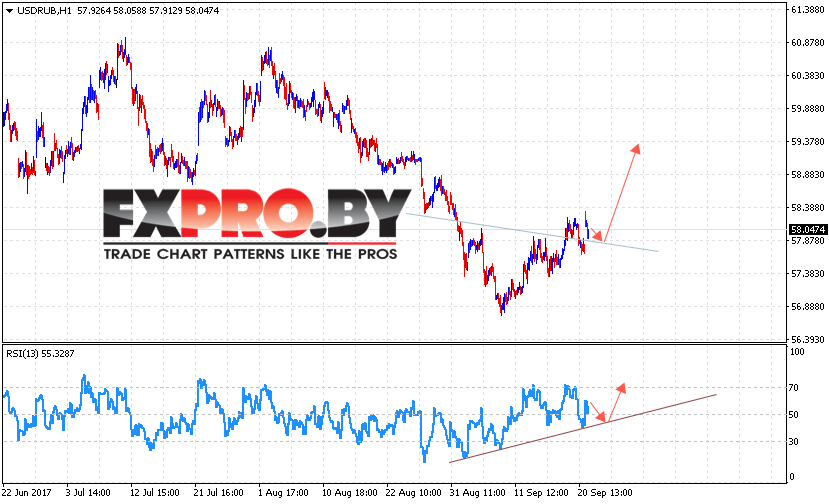Select price axis label 56.8880
The image size is (829, 504).
click(807, 307)
